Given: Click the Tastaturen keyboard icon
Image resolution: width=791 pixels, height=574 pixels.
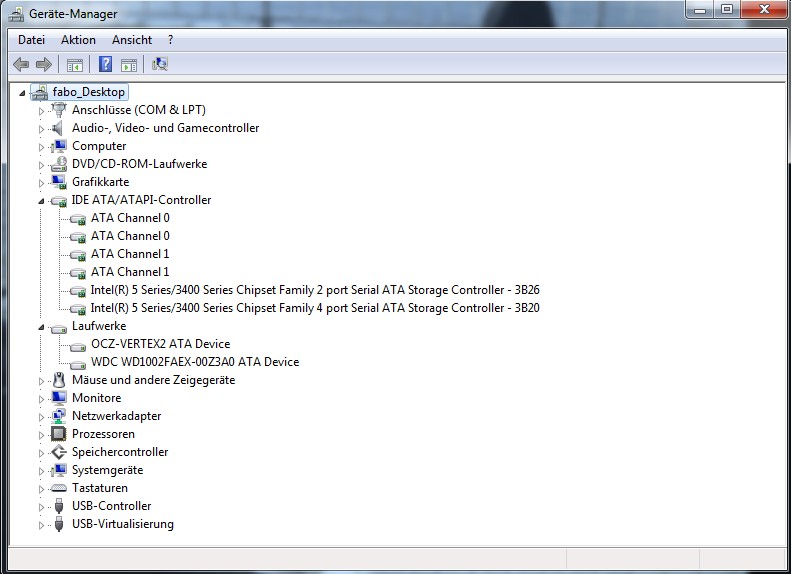Looking at the screenshot, I should (x=59, y=488).
